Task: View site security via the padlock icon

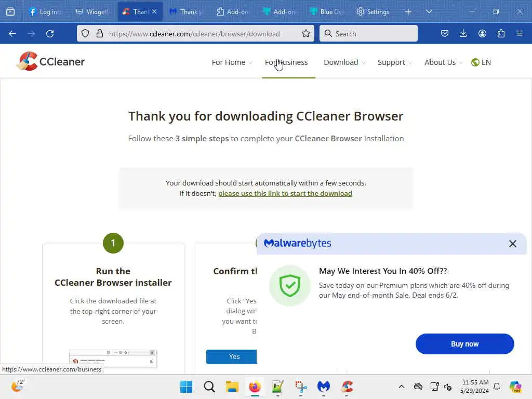Action: [x=99, y=33]
